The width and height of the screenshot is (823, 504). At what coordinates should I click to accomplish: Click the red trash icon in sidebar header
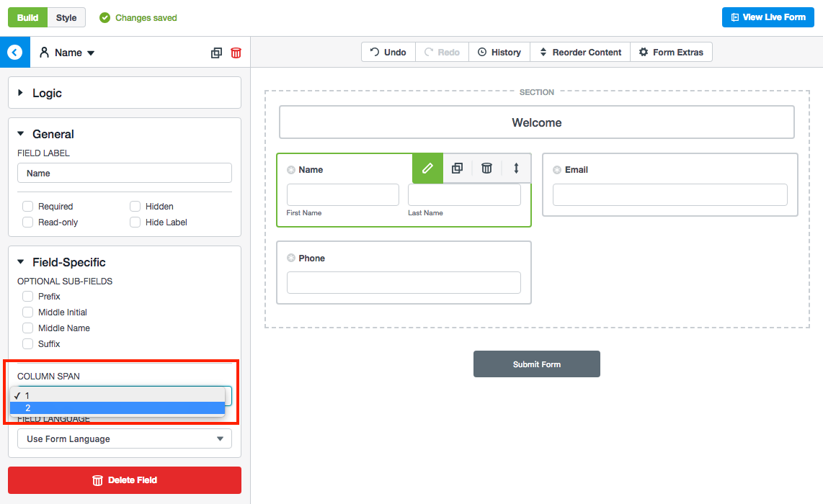click(236, 52)
